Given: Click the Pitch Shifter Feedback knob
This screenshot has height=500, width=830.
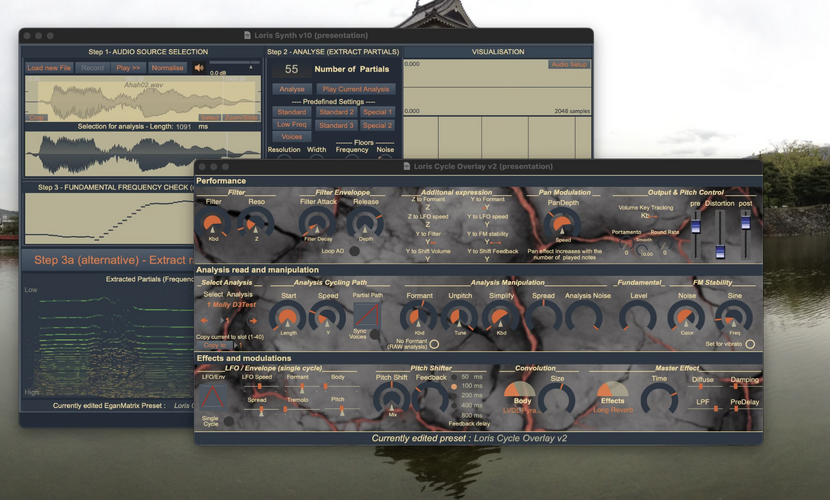Looking at the screenshot, I should [x=430, y=398].
